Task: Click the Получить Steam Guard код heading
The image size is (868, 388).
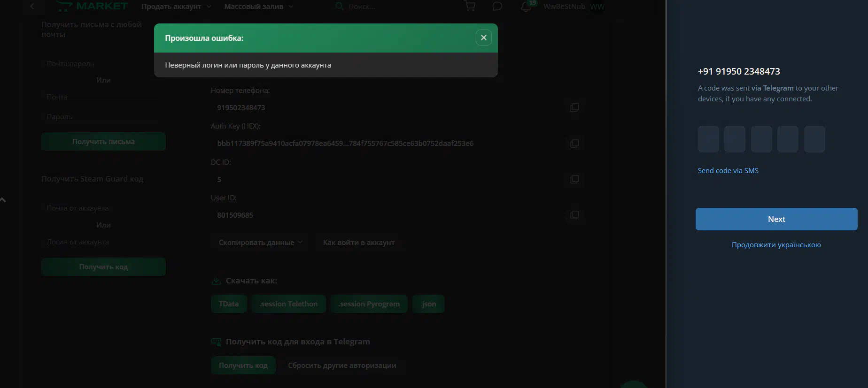Action: 92,179
